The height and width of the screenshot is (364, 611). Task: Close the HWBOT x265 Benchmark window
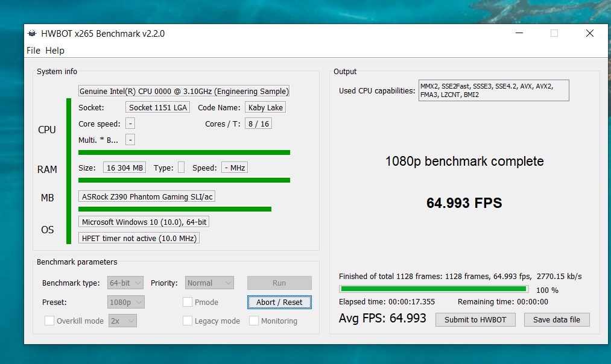(x=590, y=34)
